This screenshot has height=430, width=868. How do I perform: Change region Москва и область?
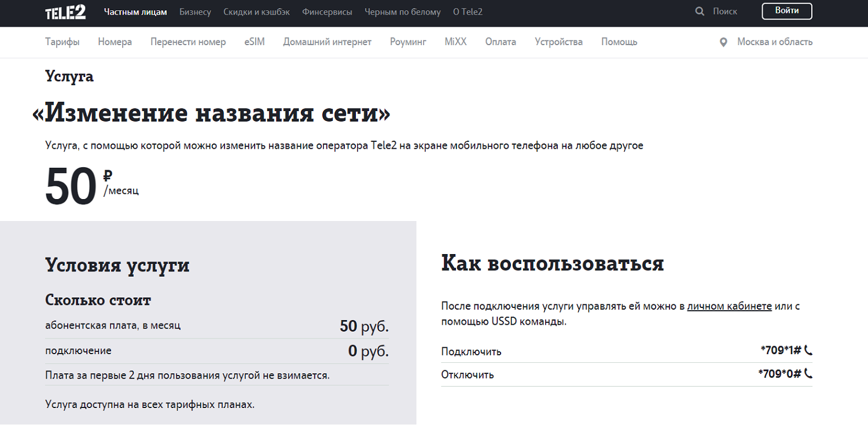[775, 42]
